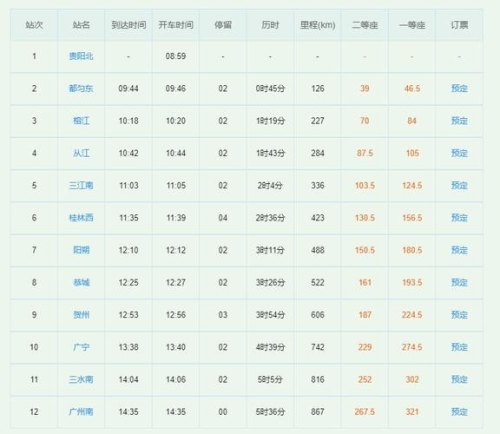500x434 pixels.
Task: Click 预定 in the 三江南 row
Action: (x=459, y=185)
